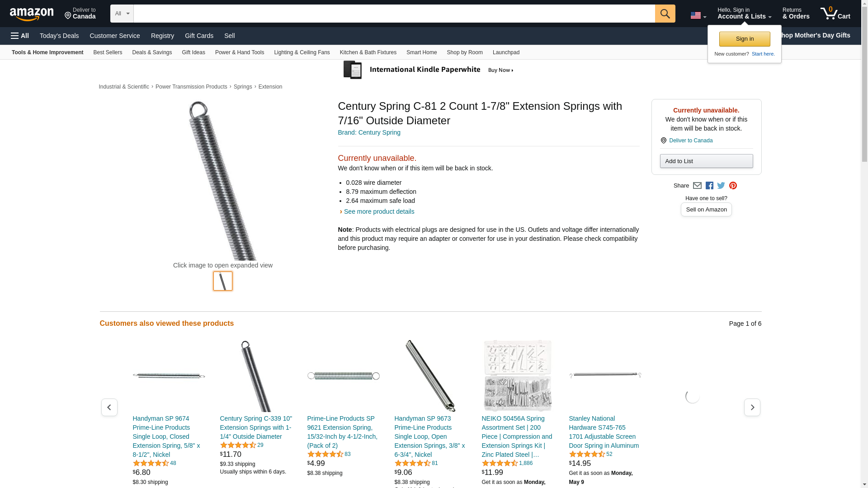Share product on Twitter
The width and height of the screenshot is (868, 488).
click(x=721, y=186)
